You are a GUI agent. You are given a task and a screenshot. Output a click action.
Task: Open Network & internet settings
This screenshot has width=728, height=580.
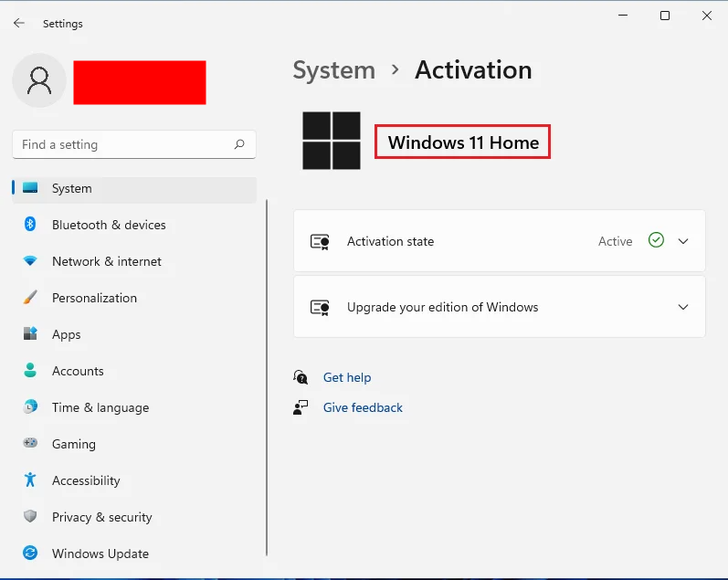coord(134,261)
